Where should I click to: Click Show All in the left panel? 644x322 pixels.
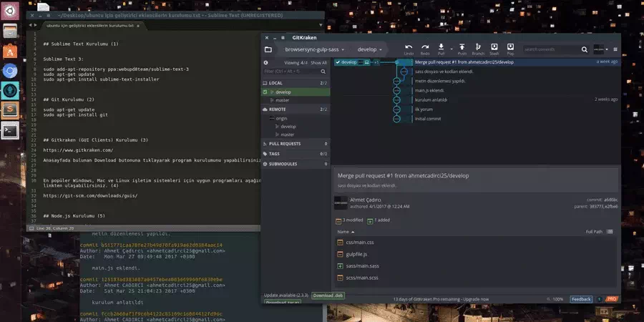(318, 63)
